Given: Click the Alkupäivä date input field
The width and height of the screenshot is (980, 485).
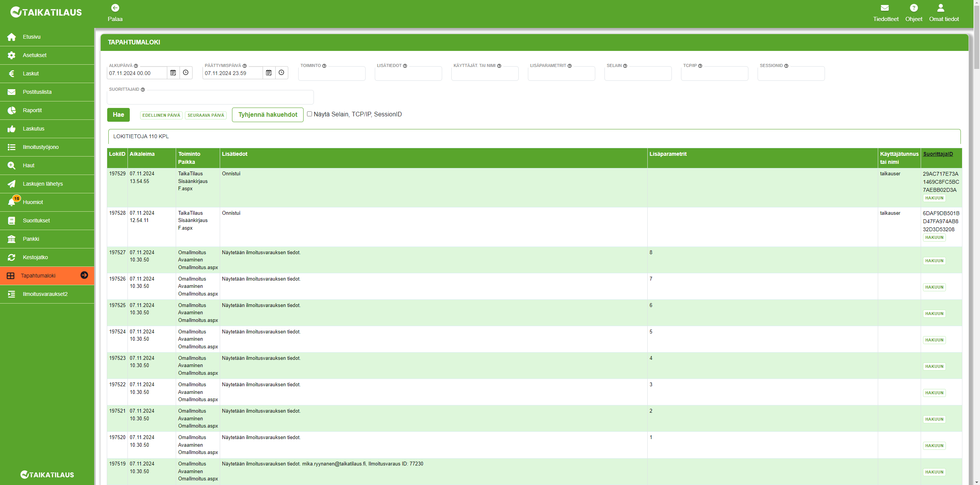Looking at the screenshot, I should 137,73.
